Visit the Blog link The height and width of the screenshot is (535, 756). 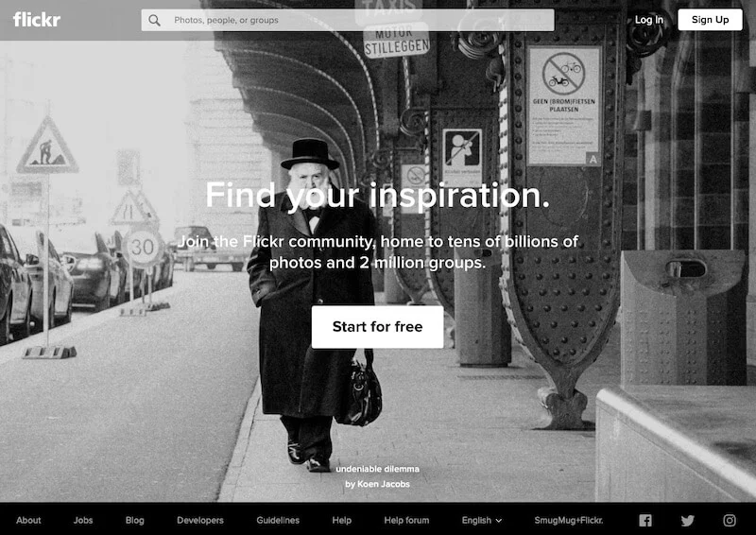tap(134, 520)
